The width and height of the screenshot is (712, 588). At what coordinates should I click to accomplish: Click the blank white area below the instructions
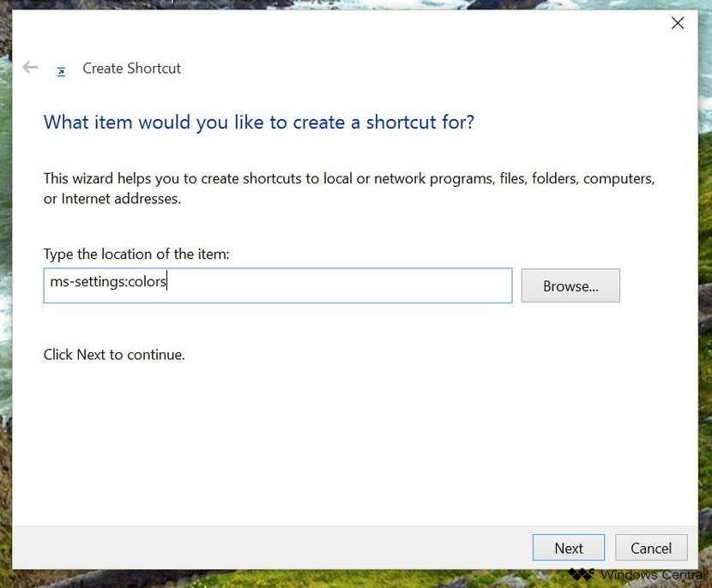click(x=343, y=437)
